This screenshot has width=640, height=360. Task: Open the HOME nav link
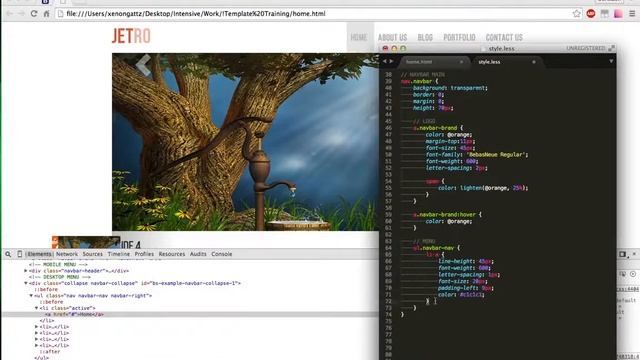359,38
